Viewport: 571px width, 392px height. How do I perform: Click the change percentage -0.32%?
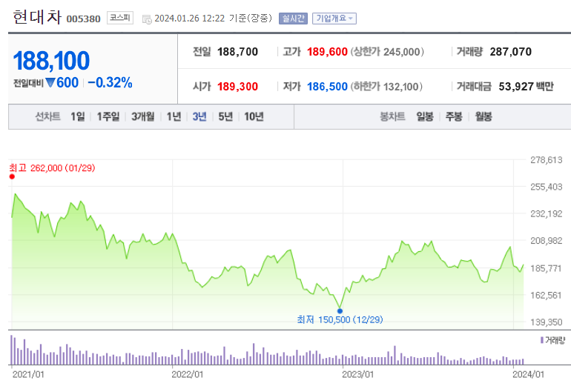pyautogui.click(x=110, y=82)
